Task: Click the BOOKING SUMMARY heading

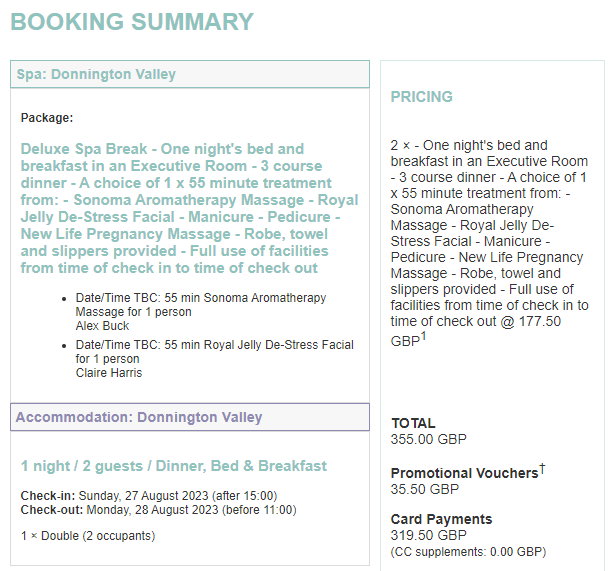Action: pyautogui.click(x=132, y=22)
